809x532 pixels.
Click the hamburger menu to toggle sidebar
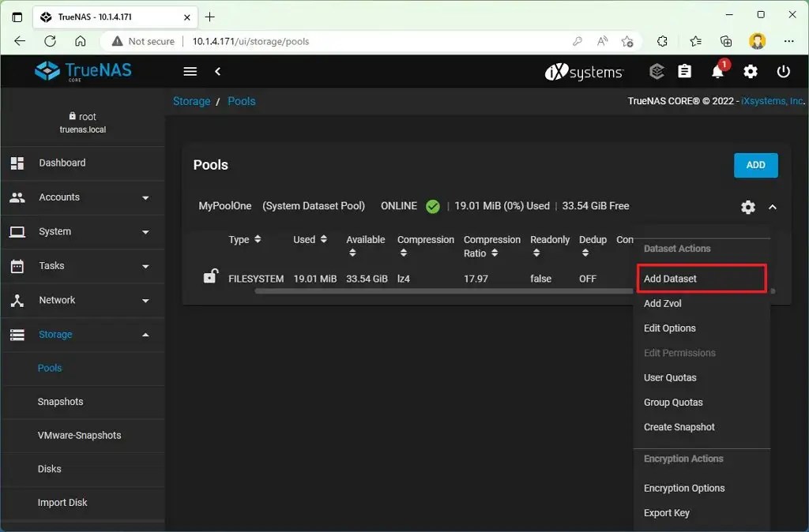(x=190, y=71)
